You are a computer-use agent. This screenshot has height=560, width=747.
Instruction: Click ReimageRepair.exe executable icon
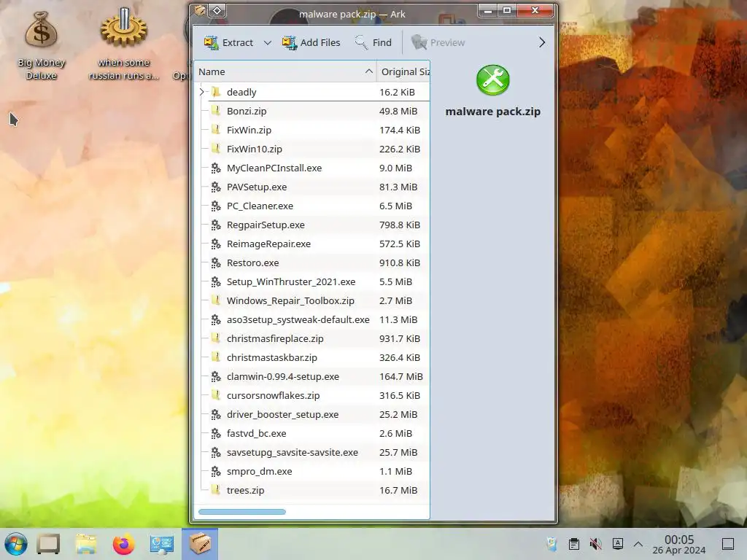coord(216,244)
